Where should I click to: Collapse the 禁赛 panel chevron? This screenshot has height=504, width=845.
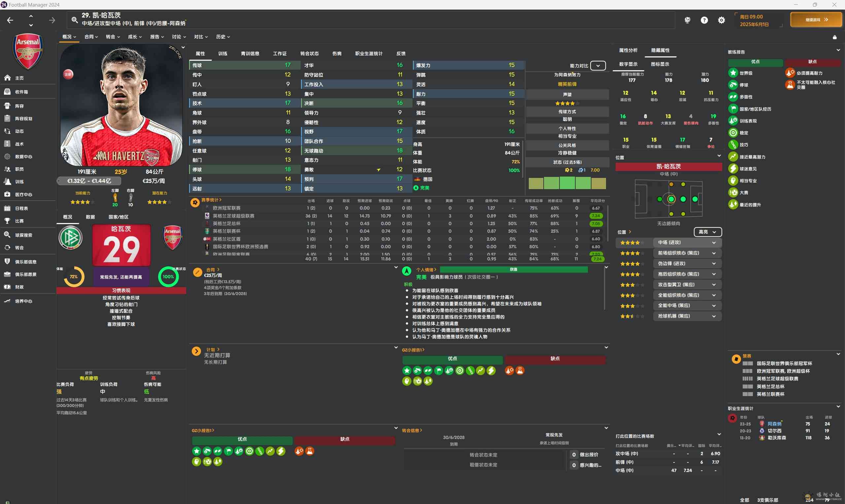[x=838, y=354]
